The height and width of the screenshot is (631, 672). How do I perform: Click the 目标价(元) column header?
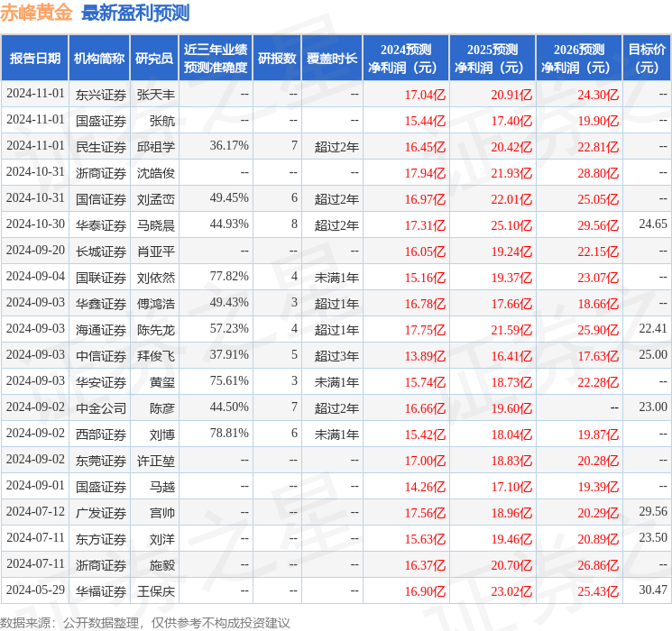click(x=646, y=59)
